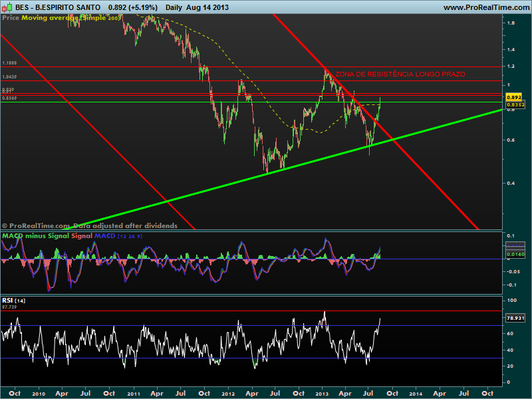Click the 1.0439 horizontal level label

pos(9,76)
